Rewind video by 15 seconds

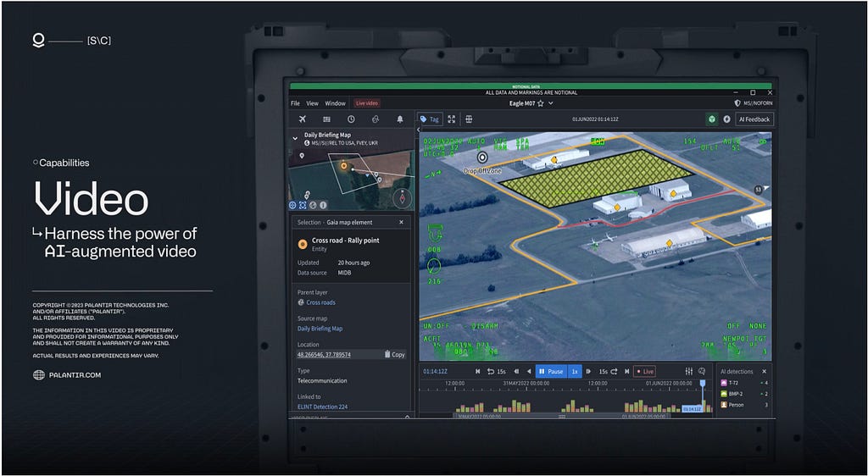(x=496, y=372)
